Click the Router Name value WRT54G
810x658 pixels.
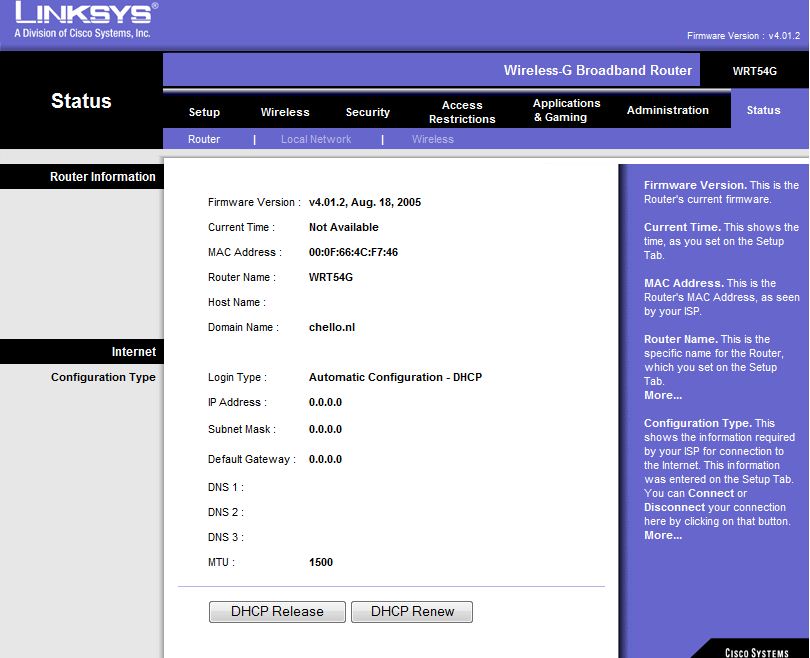tap(331, 277)
